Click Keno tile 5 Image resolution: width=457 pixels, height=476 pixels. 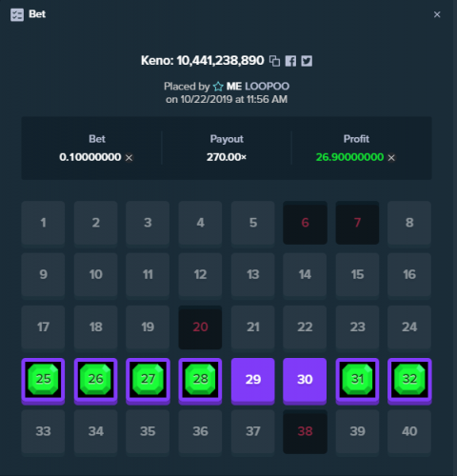coord(253,223)
